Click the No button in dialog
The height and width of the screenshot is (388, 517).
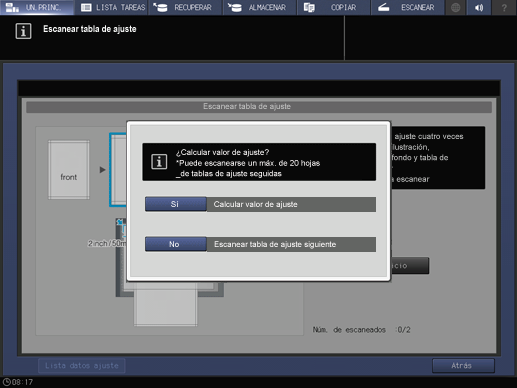click(176, 244)
